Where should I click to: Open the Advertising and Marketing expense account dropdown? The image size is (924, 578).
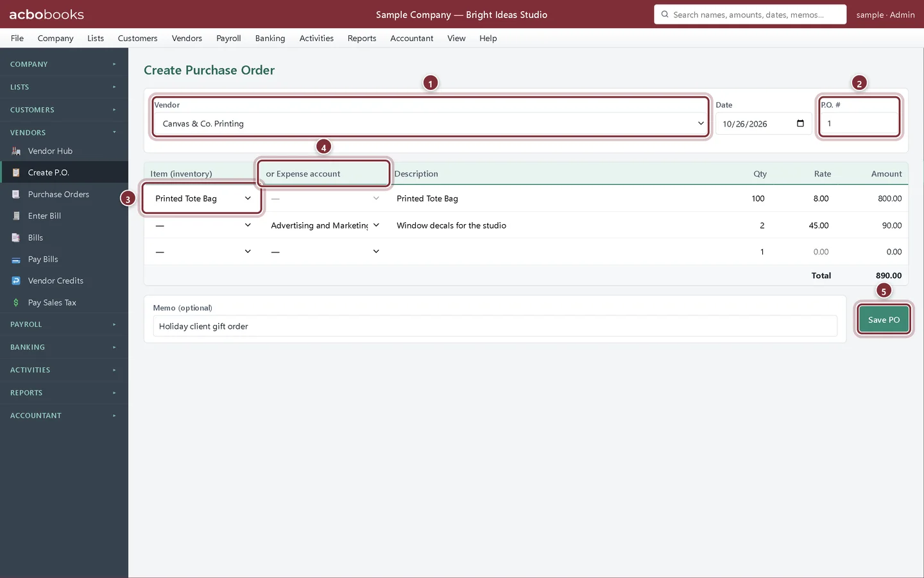pyautogui.click(x=325, y=225)
